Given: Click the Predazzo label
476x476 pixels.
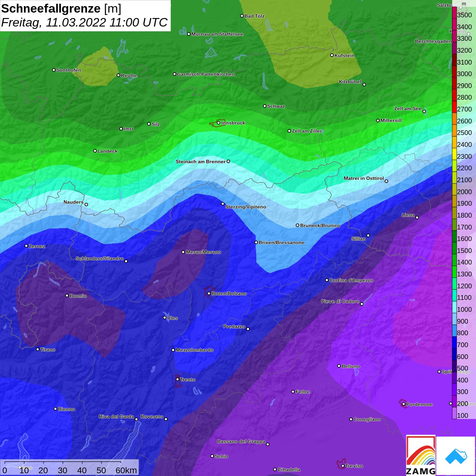Looking at the screenshot, I should [234, 326].
